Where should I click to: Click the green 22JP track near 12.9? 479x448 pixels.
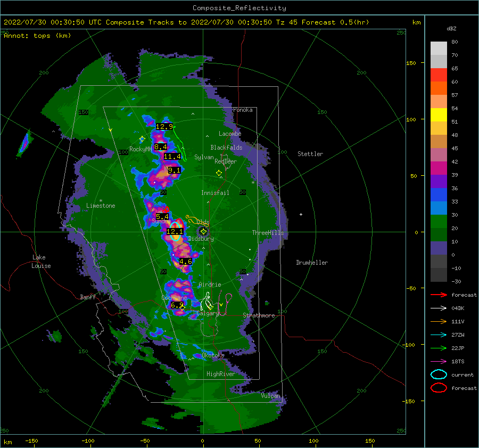180,143
